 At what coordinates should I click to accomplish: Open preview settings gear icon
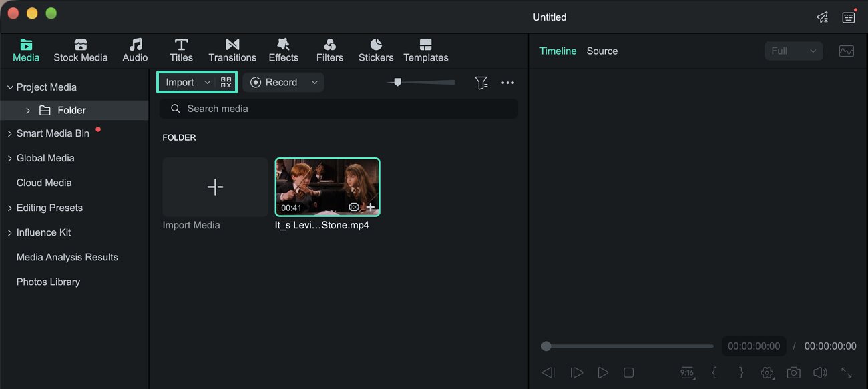pos(767,373)
